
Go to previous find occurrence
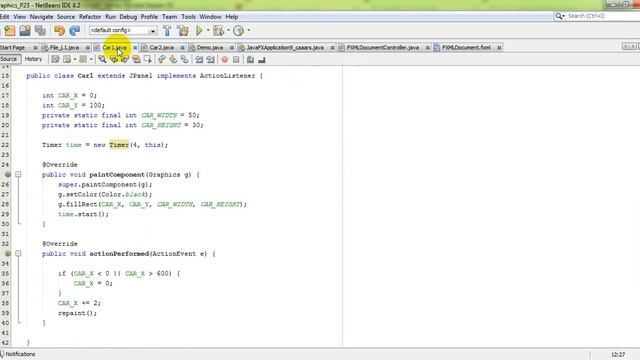click(x=113, y=60)
